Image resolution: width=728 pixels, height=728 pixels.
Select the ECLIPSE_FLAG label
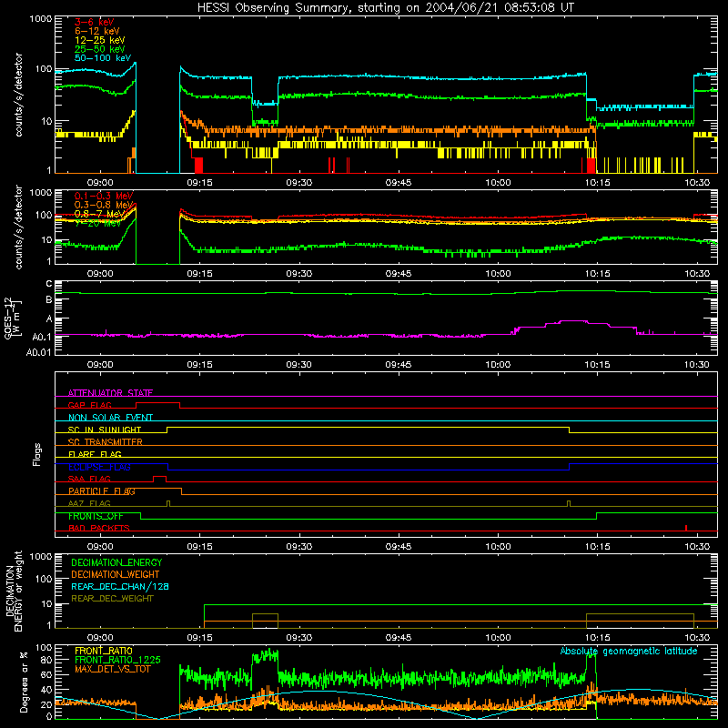click(99, 467)
